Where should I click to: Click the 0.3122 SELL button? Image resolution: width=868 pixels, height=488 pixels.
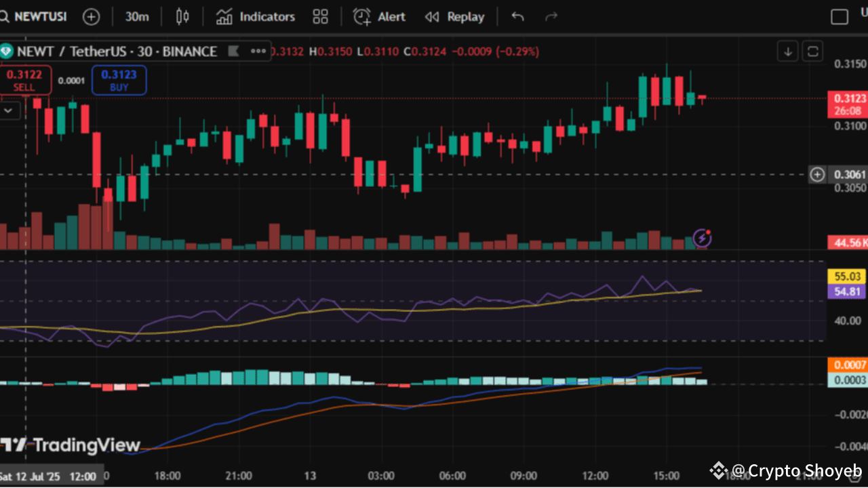click(24, 80)
